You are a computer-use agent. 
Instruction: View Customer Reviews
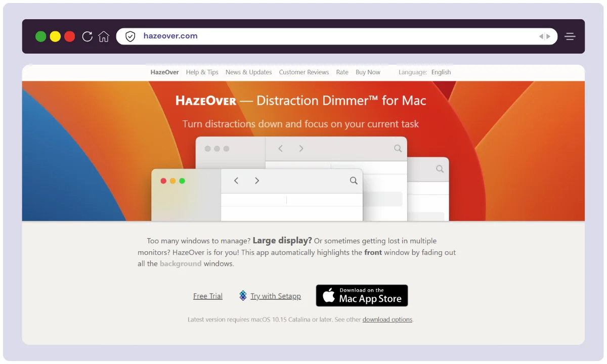304,72
